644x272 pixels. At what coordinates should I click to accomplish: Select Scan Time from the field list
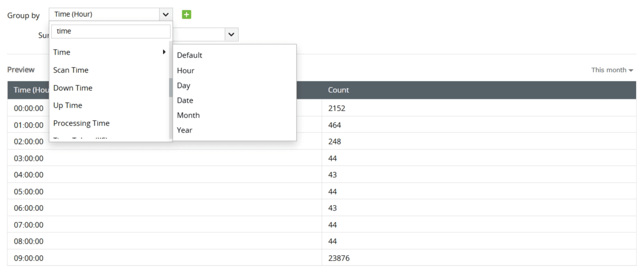click(71, 70)
